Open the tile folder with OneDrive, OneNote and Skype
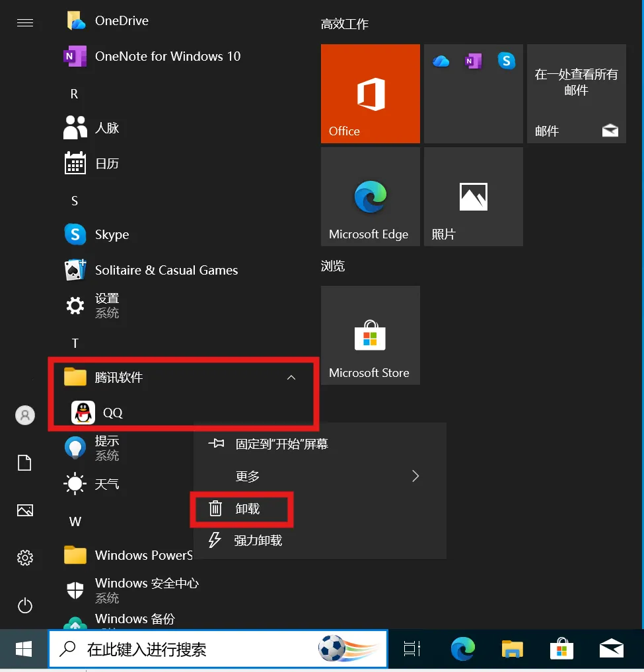 [474, 94]
